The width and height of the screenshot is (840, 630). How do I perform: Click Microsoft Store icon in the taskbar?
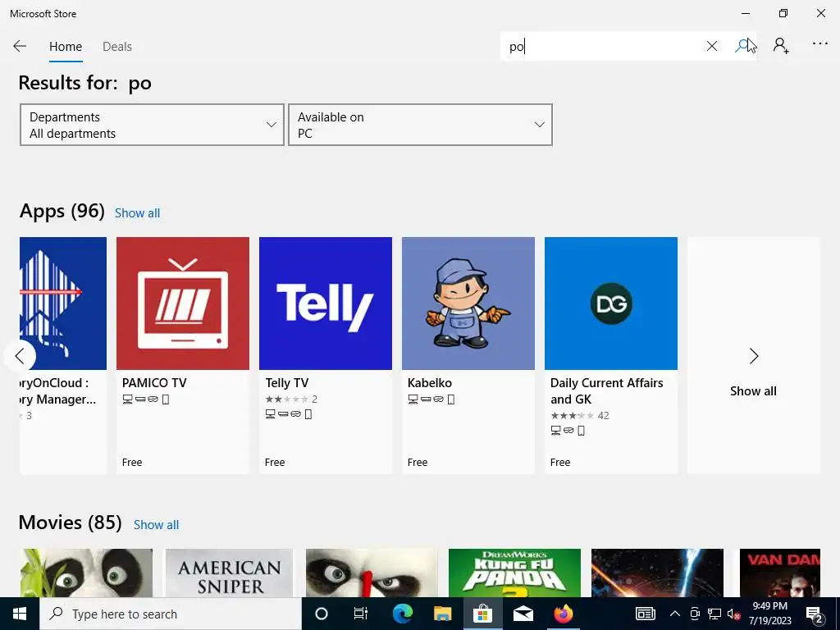coord(482,614)
